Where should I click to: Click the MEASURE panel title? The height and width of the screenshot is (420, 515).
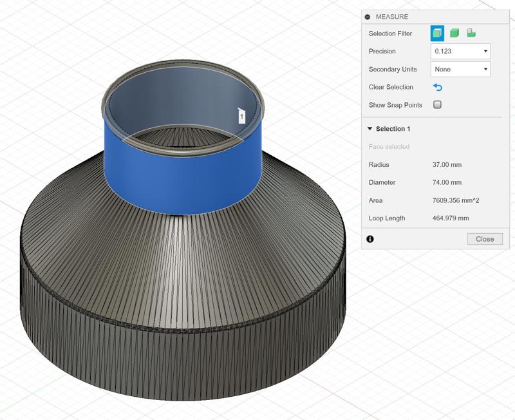(392, 17)
